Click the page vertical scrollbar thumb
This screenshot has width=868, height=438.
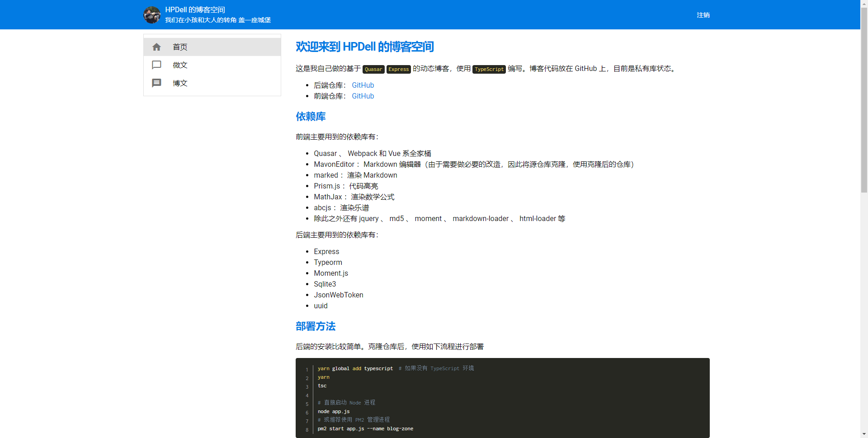click(x=864, y=99)
